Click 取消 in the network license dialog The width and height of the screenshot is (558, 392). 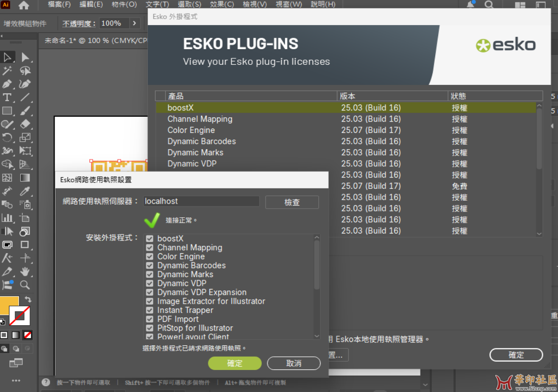293,364
